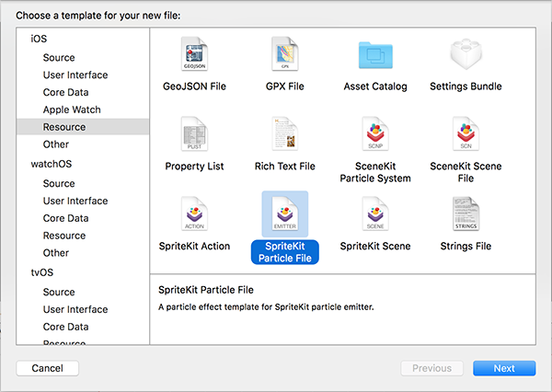Select watchOS Other category
The image size is (552, 392).
[56, 253]
